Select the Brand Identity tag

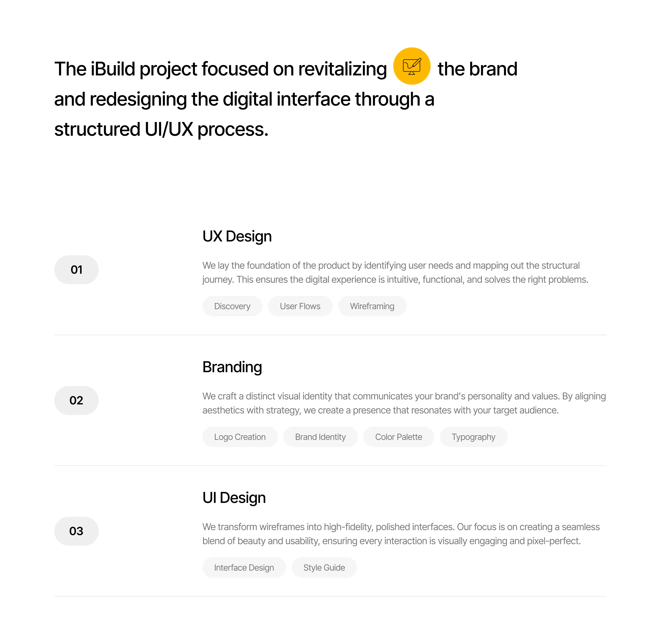click(320, 437)
